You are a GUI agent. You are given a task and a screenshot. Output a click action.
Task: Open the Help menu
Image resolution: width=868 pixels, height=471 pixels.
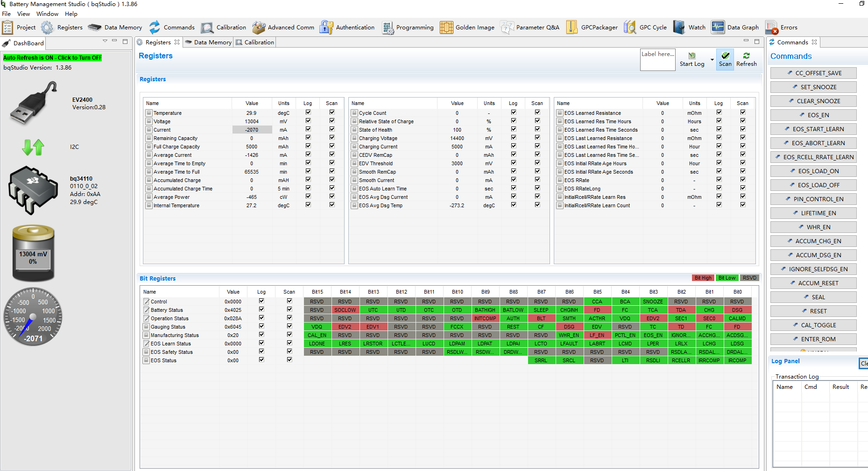(x=71, y=14)
